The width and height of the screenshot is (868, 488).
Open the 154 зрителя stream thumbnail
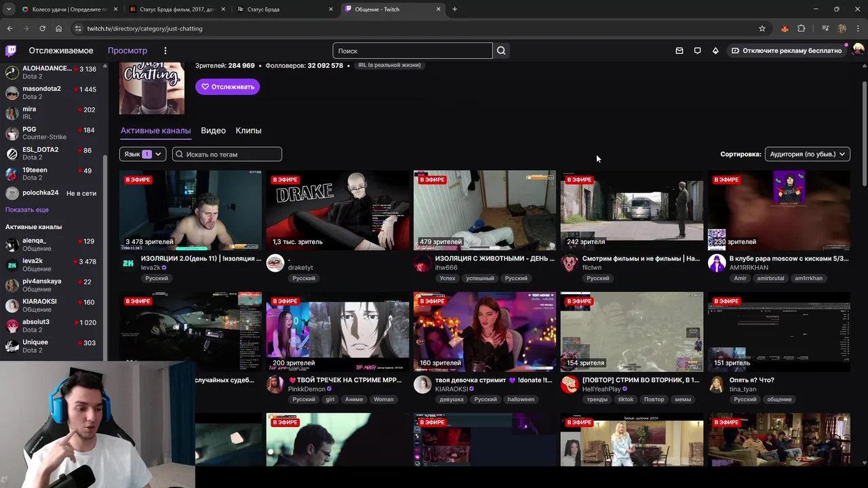point(632,331)
